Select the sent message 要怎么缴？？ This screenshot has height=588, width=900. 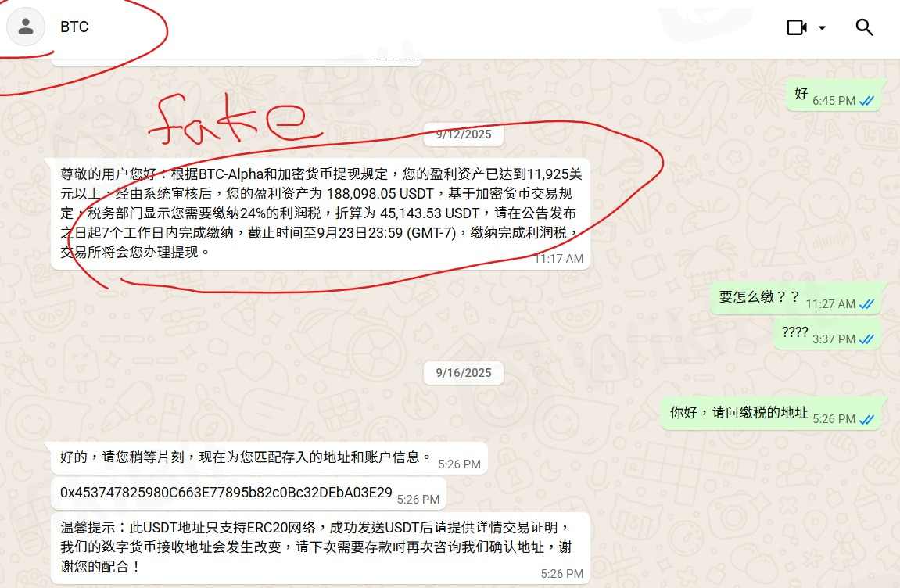[796, 298]
